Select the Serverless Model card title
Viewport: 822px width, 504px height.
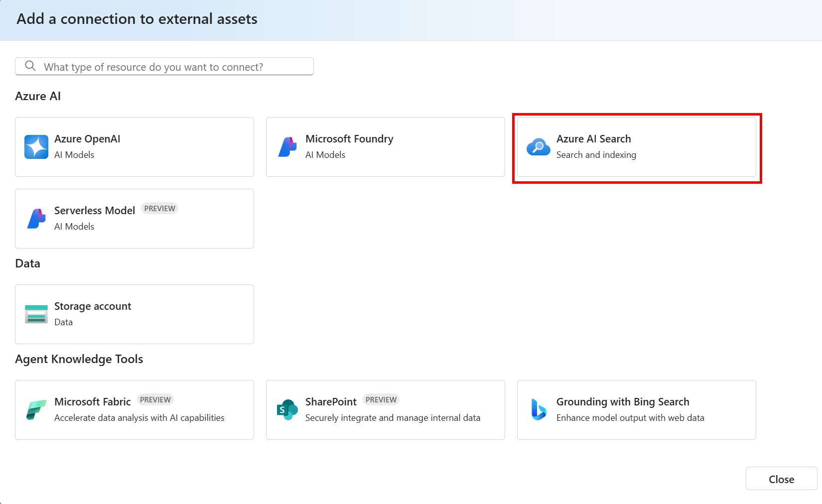click(95, 211)
